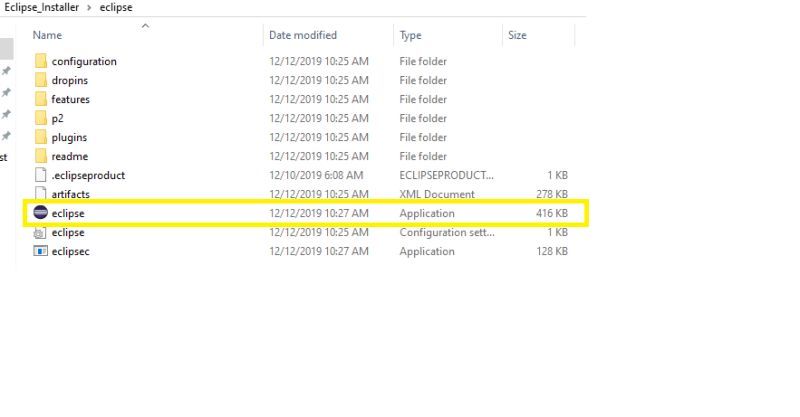800x417 pixels.
Task: Sort files by Date modified column
Action: (x=303, y=35)
